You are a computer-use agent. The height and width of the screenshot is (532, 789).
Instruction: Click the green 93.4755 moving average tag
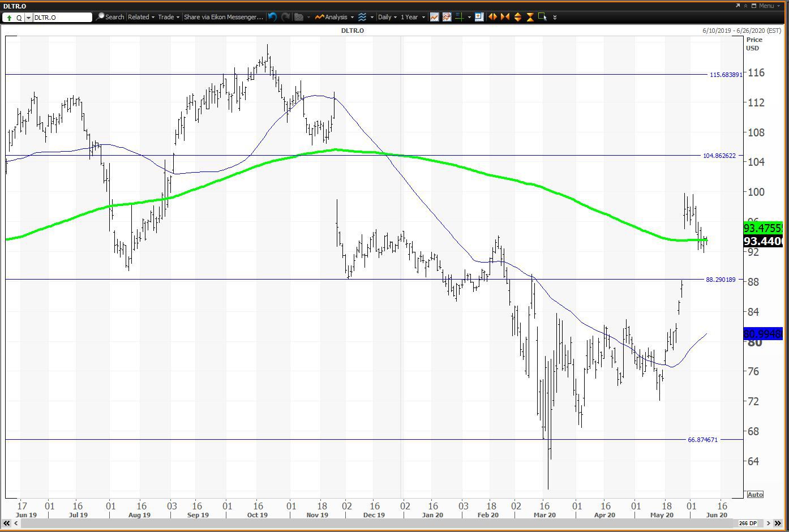pos(762,228)
